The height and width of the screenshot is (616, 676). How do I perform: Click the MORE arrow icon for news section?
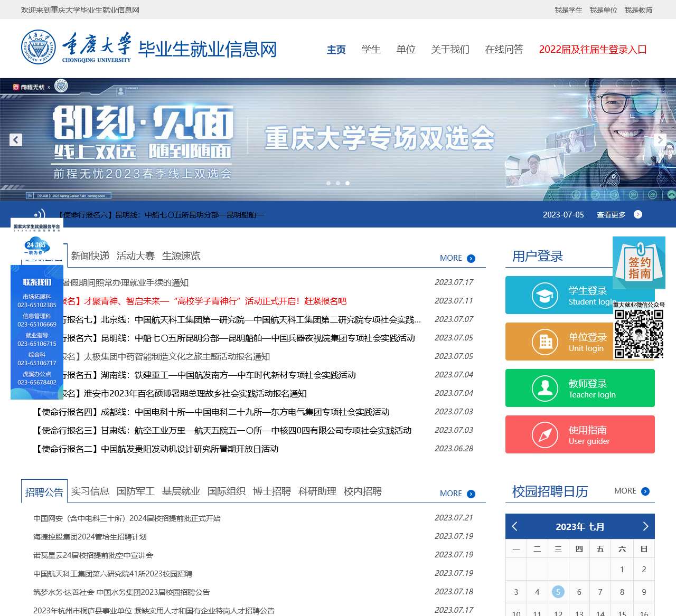pos(471,258)
